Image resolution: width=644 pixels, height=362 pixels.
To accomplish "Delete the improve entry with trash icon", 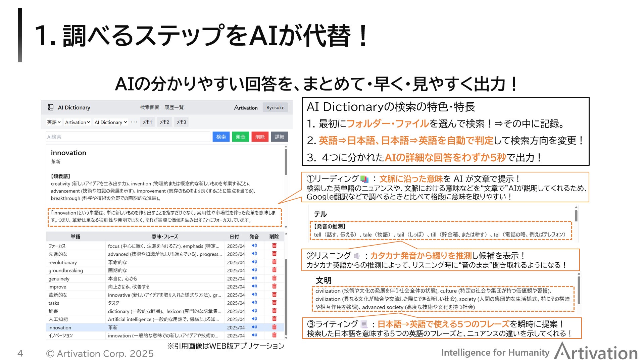I will click(274, 286).
